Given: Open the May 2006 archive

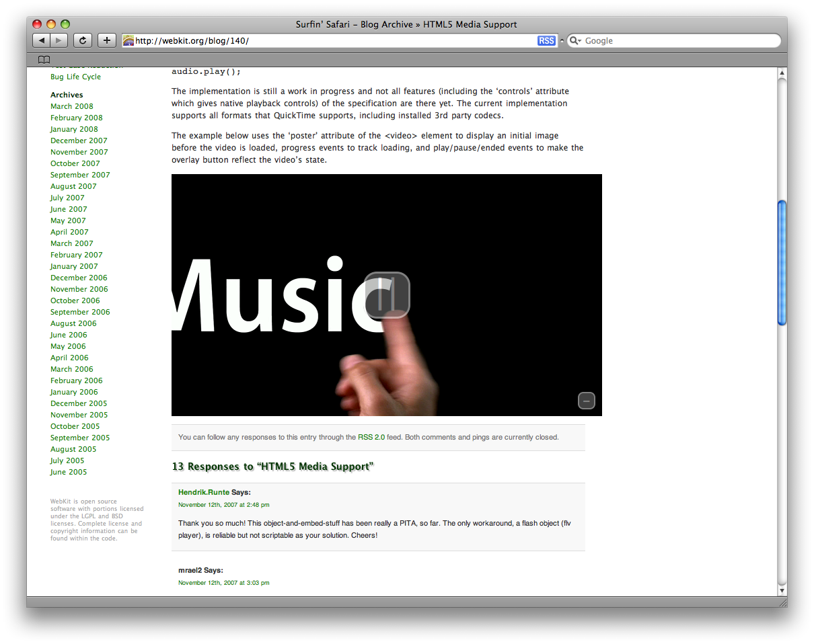Looking at the screenshot, I should coord(68,346).
